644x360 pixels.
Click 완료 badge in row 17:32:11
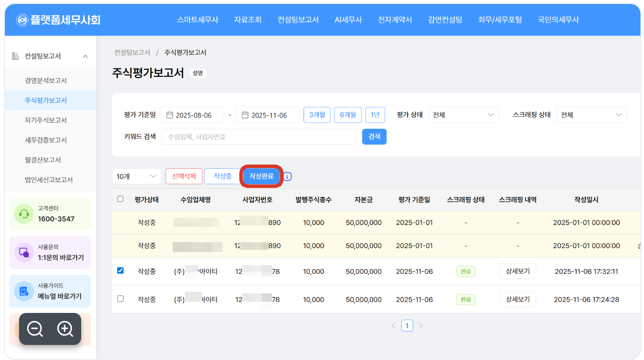(x=466, y=271)
